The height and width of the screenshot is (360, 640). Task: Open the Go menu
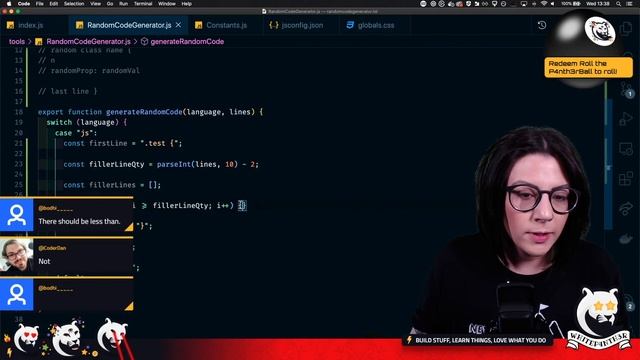coord(110,4)
